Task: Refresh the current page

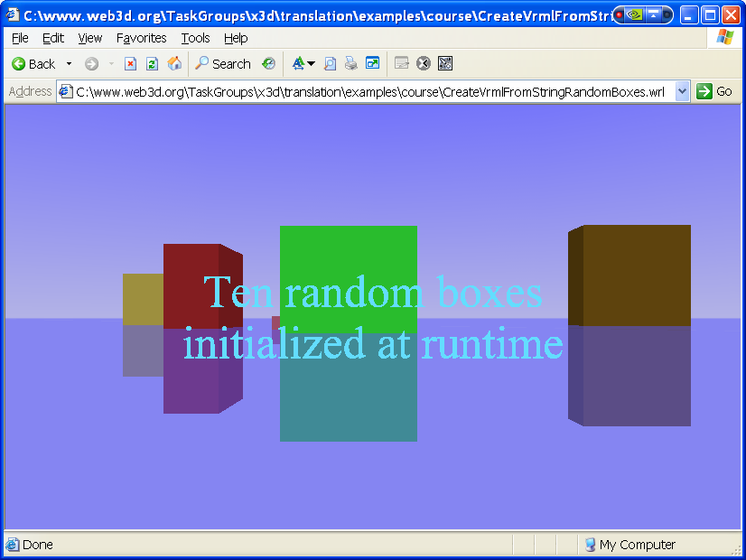Action: 152,64
